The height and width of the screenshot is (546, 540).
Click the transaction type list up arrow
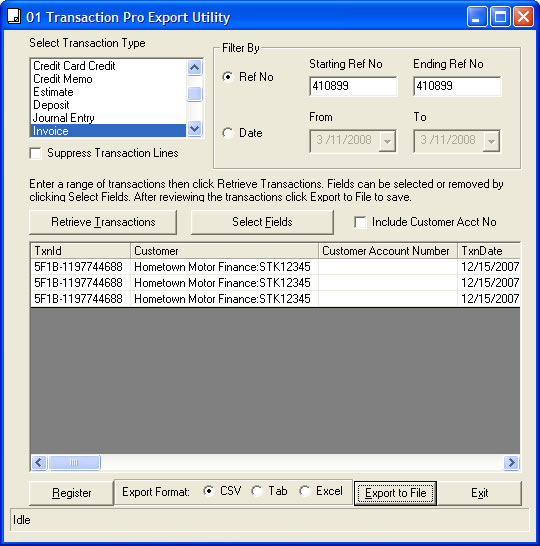click(x=194, y=67)
